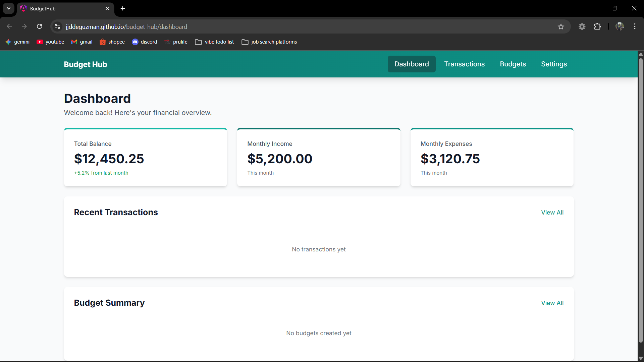Click View All in Budget Summary
644x362 pixels.
tap(552, 303)
